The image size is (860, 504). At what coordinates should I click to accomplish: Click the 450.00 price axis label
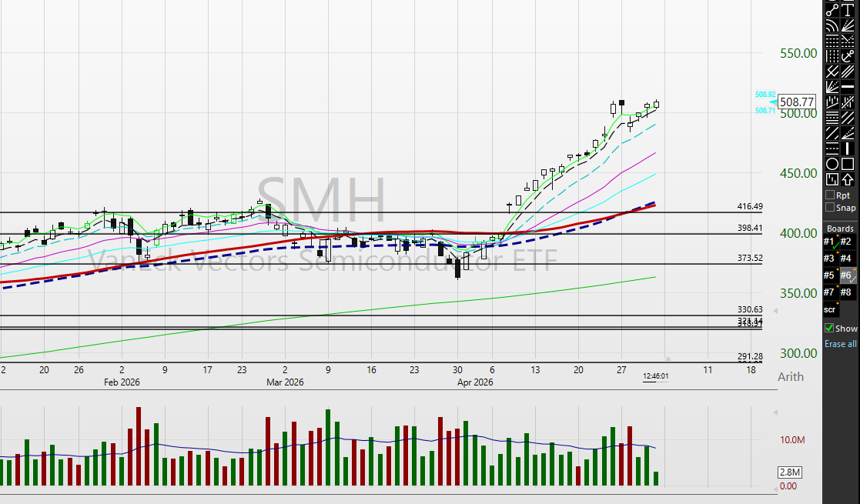point(798,173)
